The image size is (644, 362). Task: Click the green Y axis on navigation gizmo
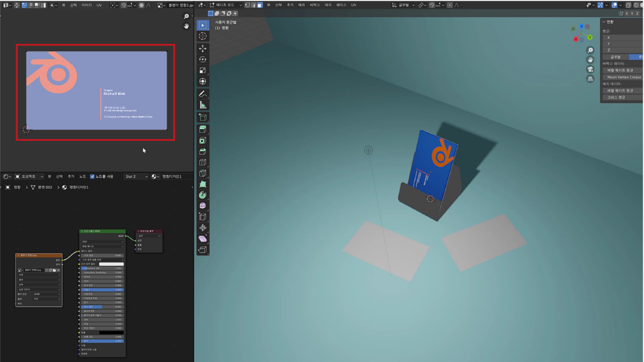tap(590, 38)
